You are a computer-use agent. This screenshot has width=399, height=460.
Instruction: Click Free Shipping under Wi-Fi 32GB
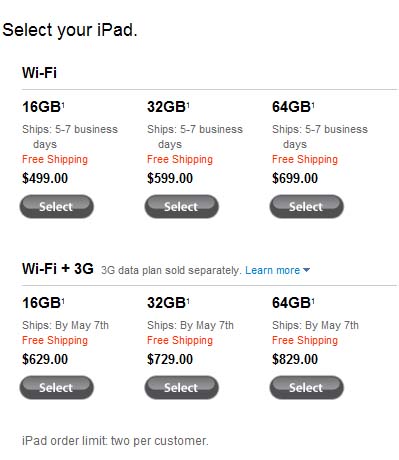[x=180, y=159]
